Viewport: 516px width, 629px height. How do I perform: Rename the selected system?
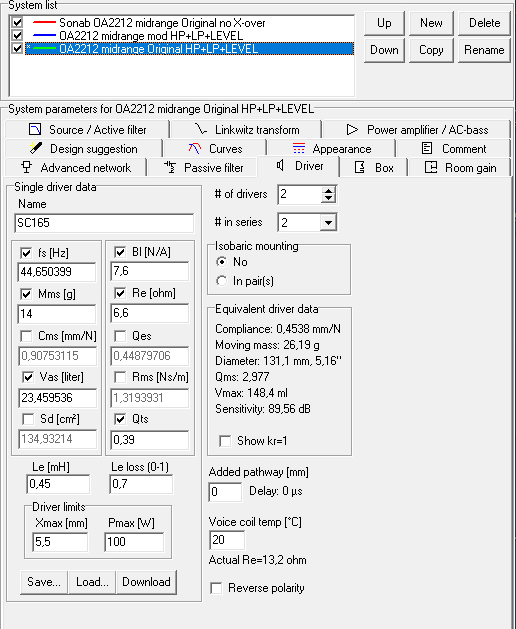tap(484, 50)
